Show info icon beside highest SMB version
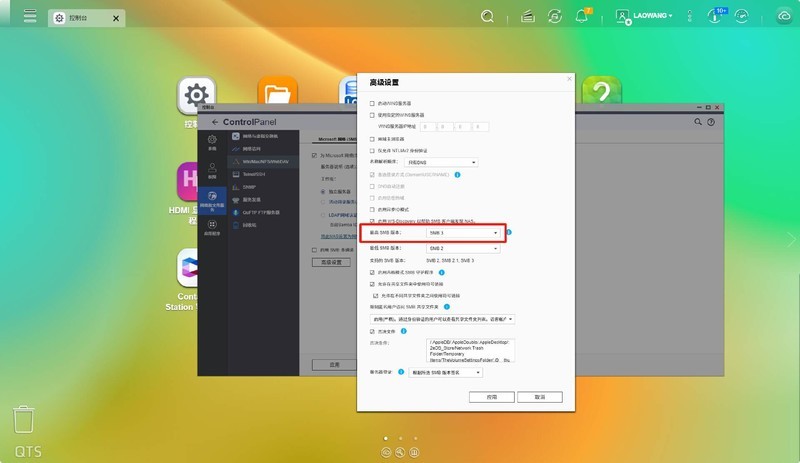This screenshot has height=463, width=800. (x=509, y=232)
